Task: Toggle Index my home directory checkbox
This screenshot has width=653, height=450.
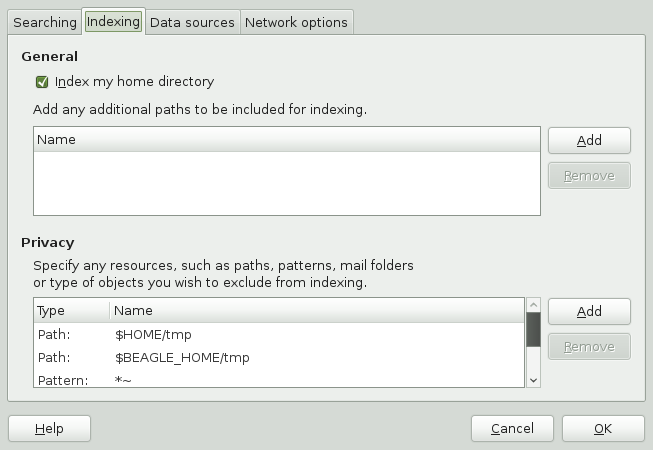Action: [42, 82]
